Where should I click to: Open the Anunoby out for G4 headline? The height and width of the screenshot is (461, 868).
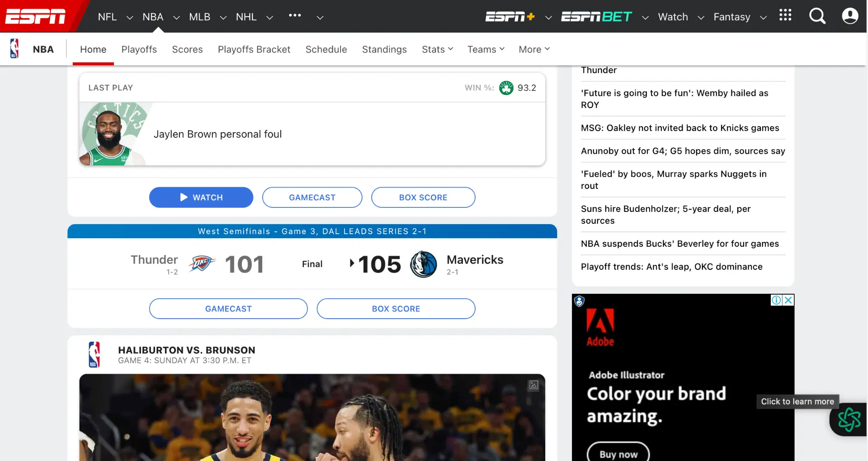tap(683, 151)
